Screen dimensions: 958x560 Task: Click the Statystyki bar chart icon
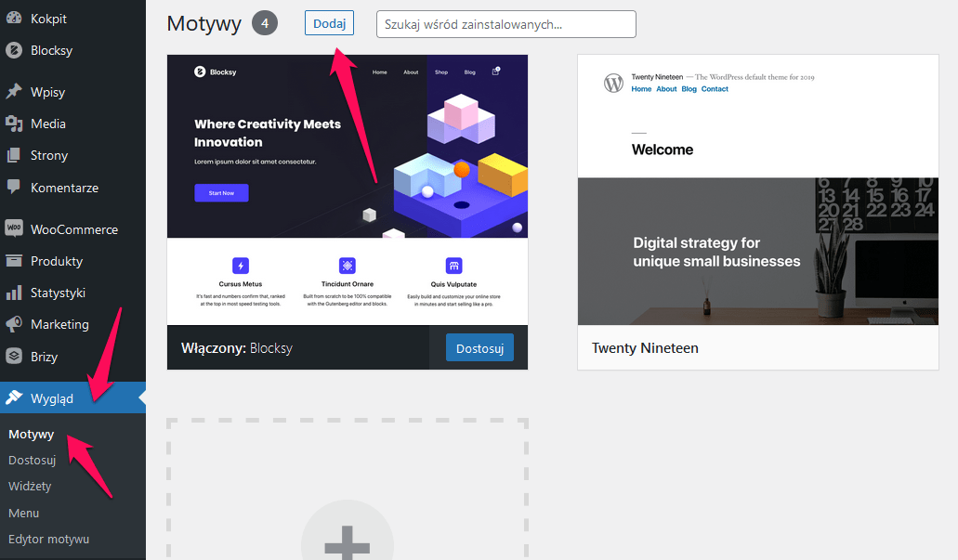[14, 293]
